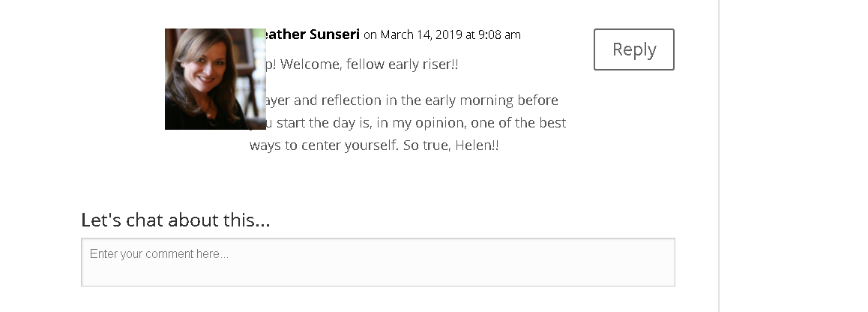Click the line mentioning 'in my opinion'

point(416,122)
